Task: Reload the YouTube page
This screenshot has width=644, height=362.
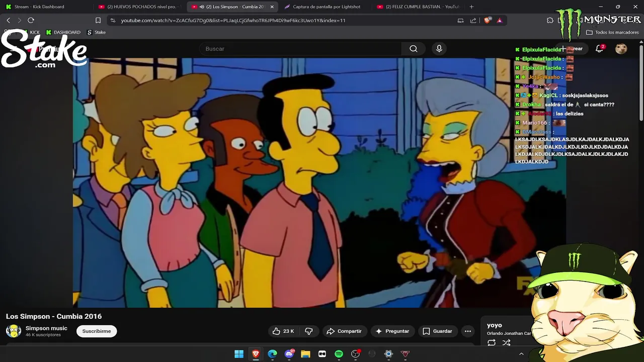Action: coord(31,20)
